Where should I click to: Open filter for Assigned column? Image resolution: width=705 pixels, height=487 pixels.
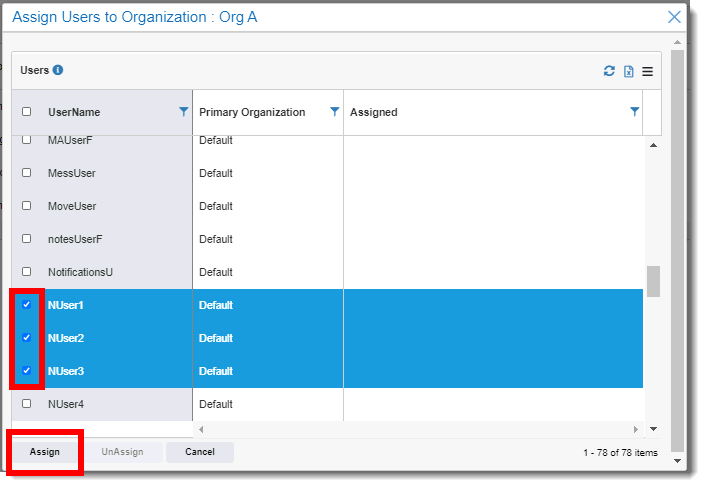tap(634, 112)
